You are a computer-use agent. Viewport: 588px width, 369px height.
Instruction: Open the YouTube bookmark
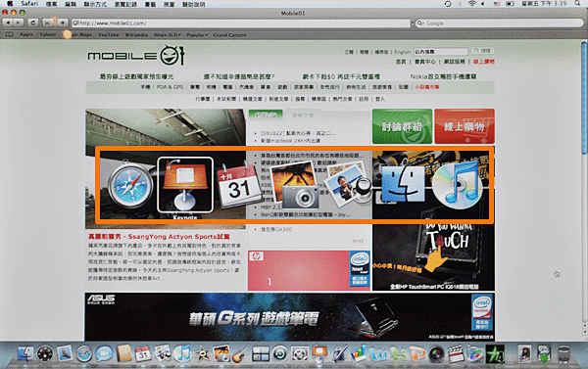(x=109, y=35)
